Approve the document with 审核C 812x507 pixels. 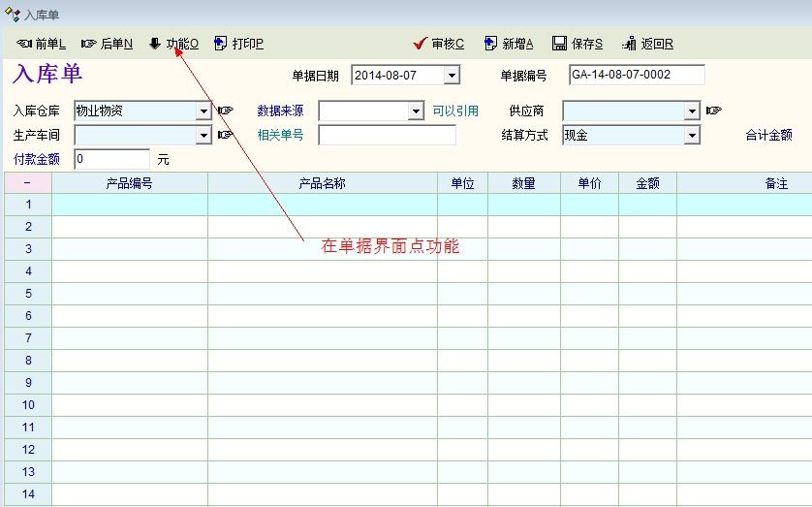tap(438, 44)
